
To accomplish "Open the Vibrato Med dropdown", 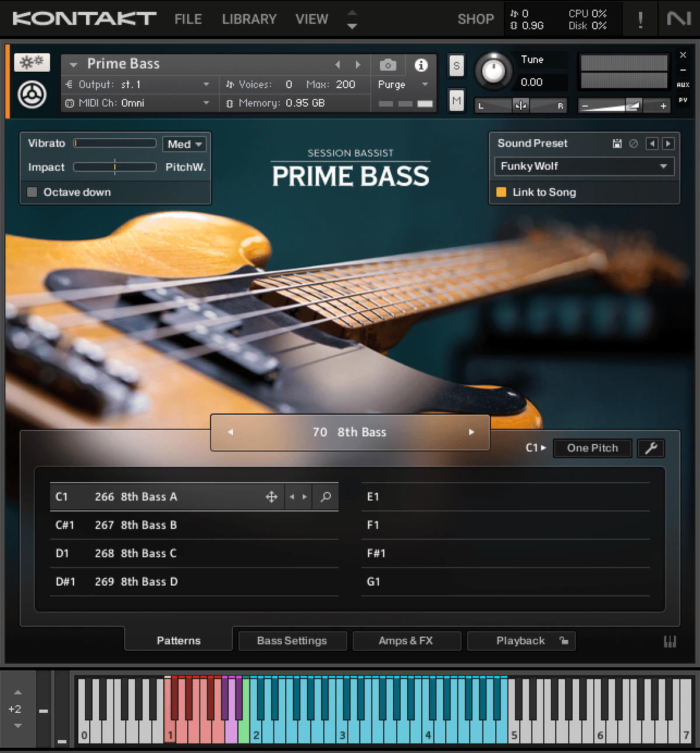I will click(x=184, y=144).
